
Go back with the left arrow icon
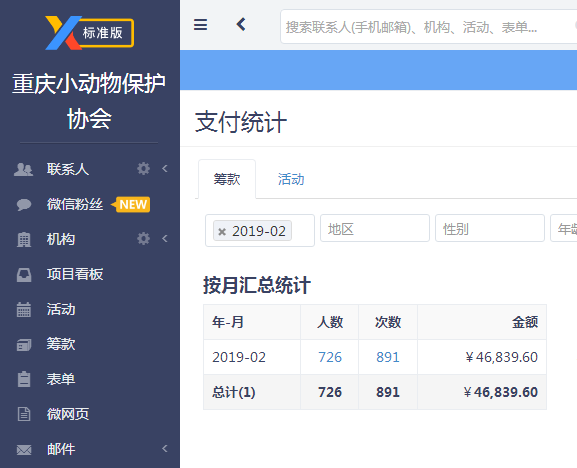(241, 25)
